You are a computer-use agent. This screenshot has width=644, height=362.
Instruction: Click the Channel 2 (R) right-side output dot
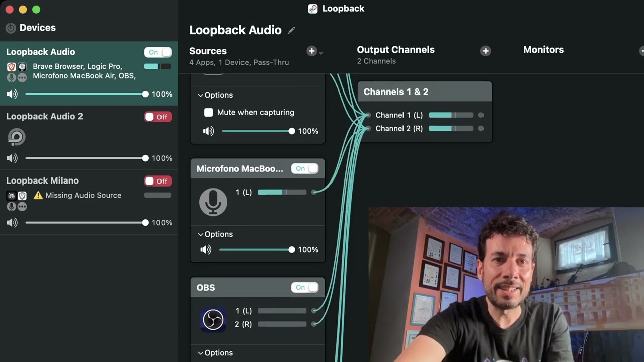coord(481,129)
